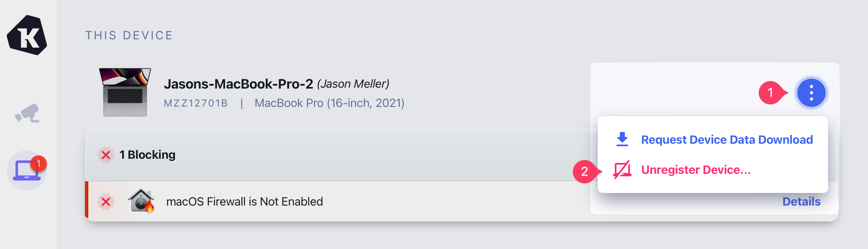Click the red notification badge on laptop icon
This screenshot has height=249, width=868.
click(x=39, y=164)
